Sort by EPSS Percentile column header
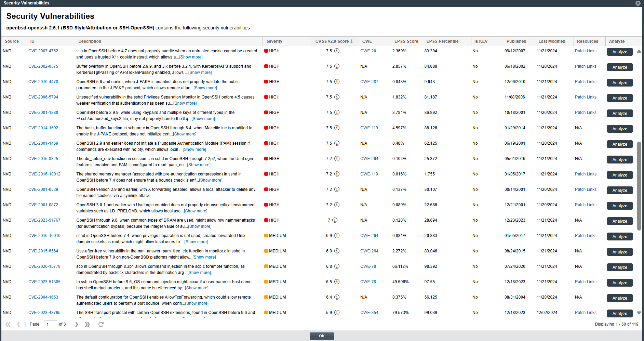 coord(442,41)
